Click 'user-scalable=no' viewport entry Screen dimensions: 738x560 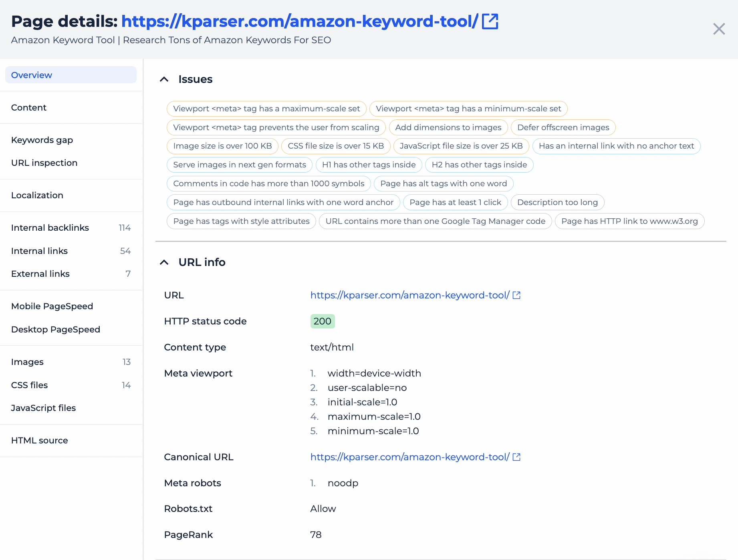coord(367,388)
